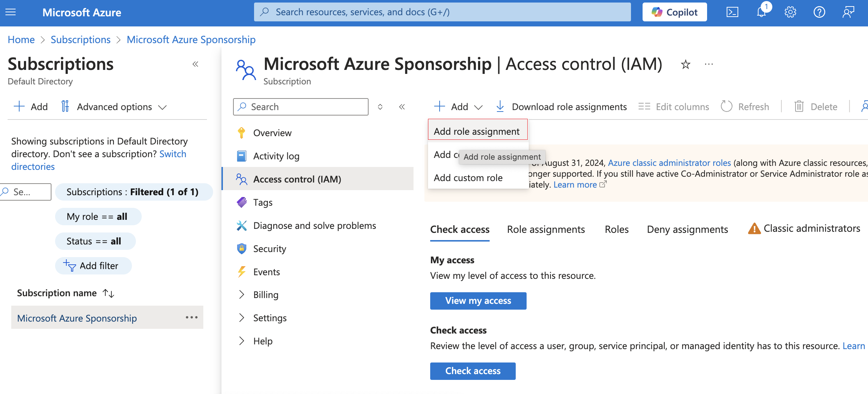Open the Cloud Shell terminal icon
Viewport: 868px width, 394px height.
point(732,12)
